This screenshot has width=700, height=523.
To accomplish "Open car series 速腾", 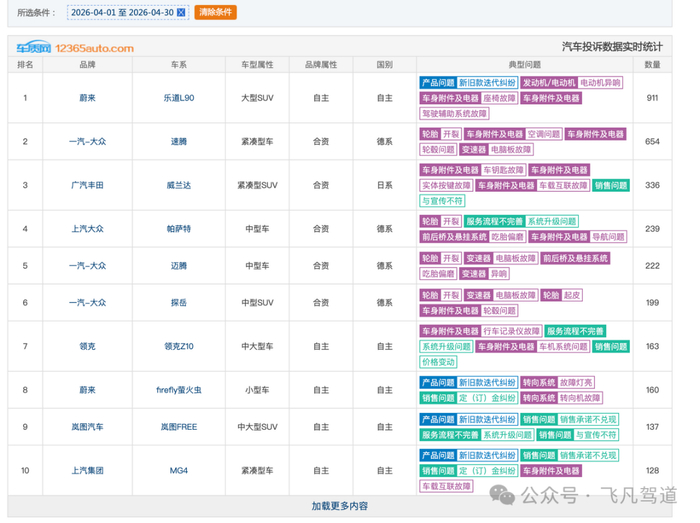I will point(179,141).
